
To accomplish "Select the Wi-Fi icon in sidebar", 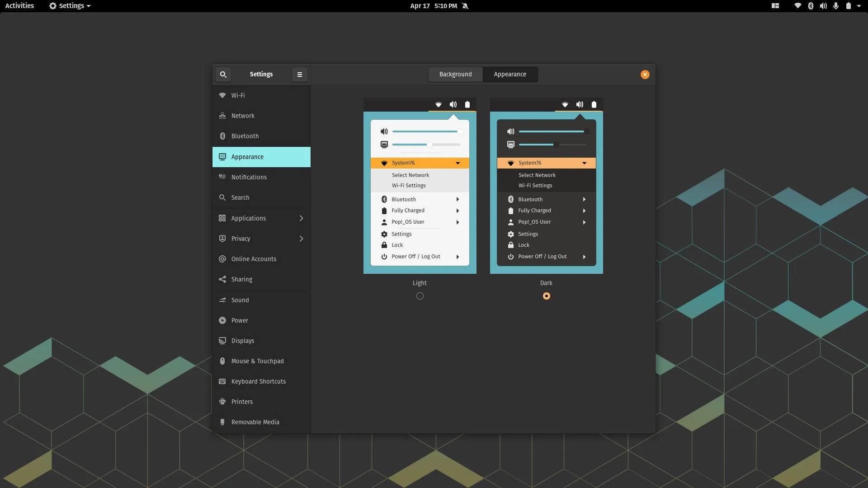I will 222,95.
